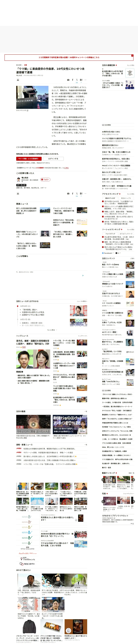Viewport: 138px width, 644px height.
Task: Click the print icon below the article
Action: click(18, 194)
